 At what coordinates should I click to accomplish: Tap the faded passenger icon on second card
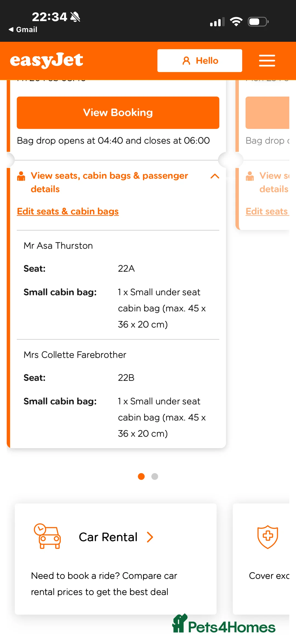pos(250,176)
